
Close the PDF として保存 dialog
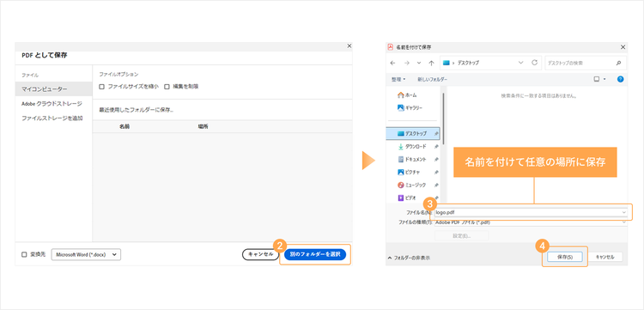[x=349, y=46]
